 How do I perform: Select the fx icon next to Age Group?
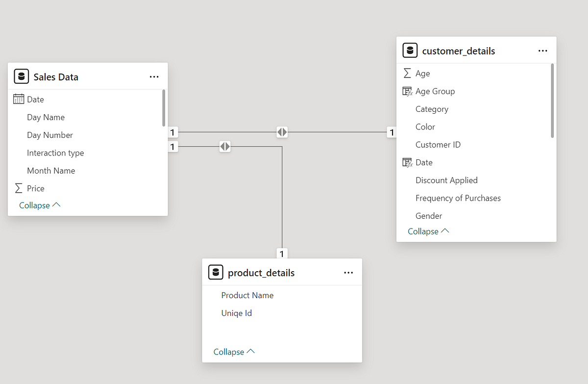tap(407, 91)
